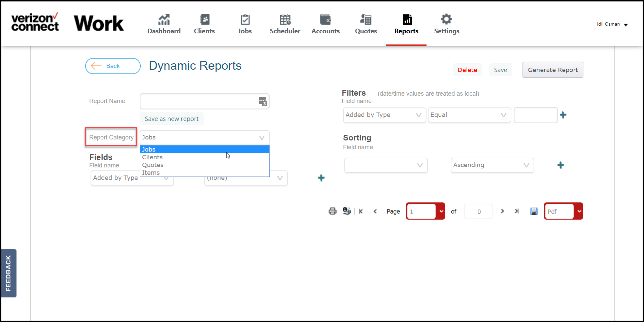Viewport: 644px width, 322px height.
Task: Add a field with the Fields plus icon
Action: point(321,178)
